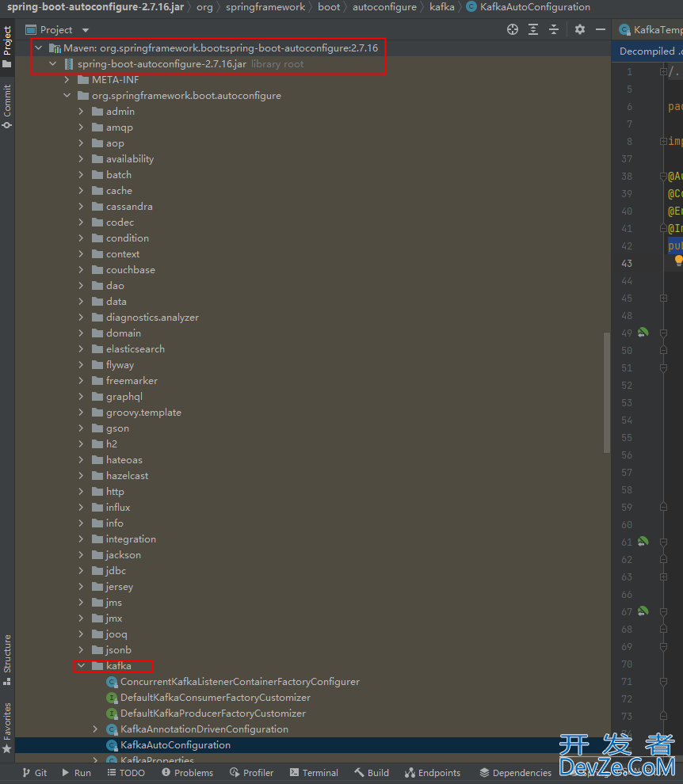This screenshot has height=784, width=683.
Task: Collapse the org.springframework.boot.autoconfigure package
Action: pyautogui.click(x=67, y=96)
